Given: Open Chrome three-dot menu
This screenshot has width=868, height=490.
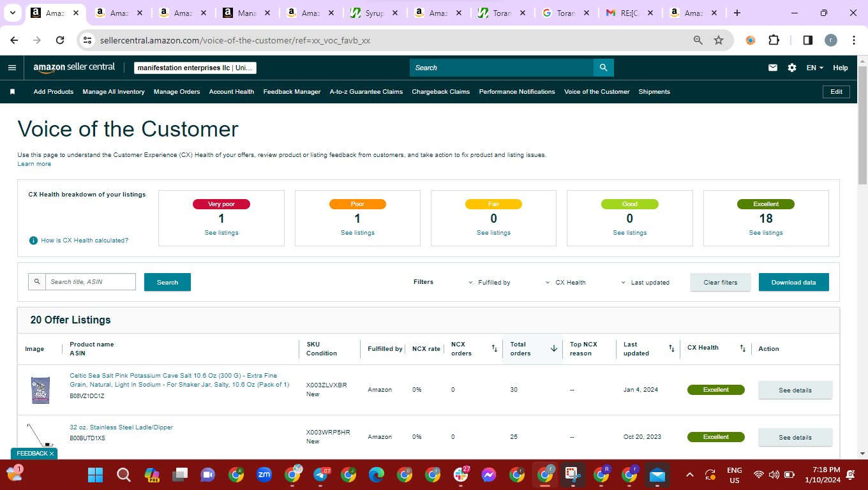Looking at the screenshot, I should point(854,40).
